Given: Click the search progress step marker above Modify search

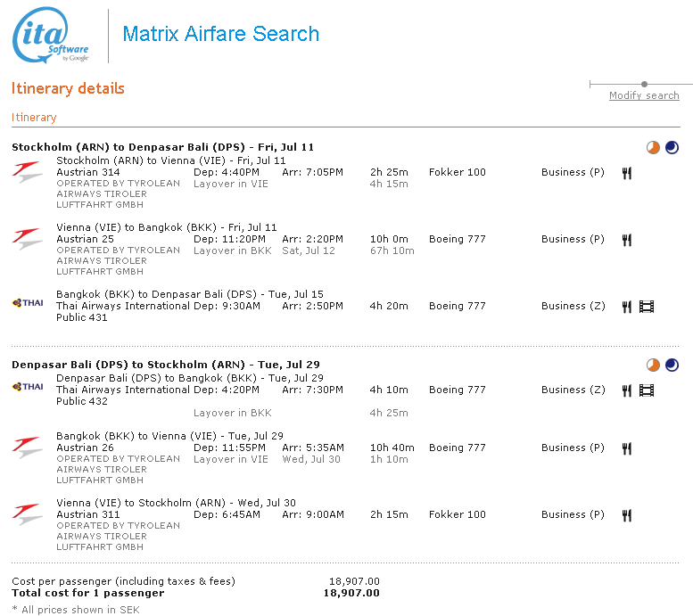Looking at the screenshot, I should (x=644, y=85).
